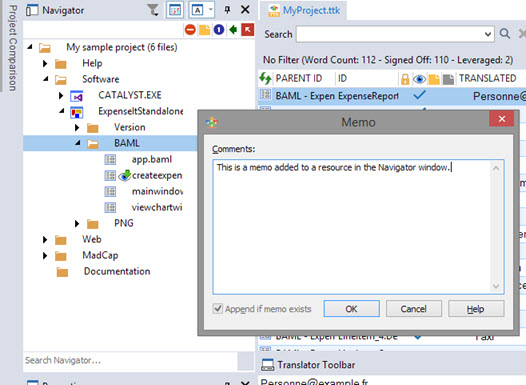This screenshot has height=385, width=526.
Task: Open dropdown arrow beside the A view icon
Action: coord(210,10)
